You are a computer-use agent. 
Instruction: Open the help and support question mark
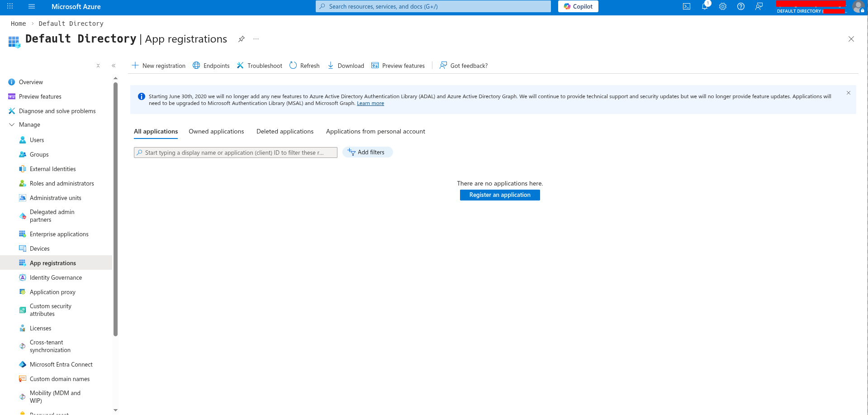click(x=740, y=6)
